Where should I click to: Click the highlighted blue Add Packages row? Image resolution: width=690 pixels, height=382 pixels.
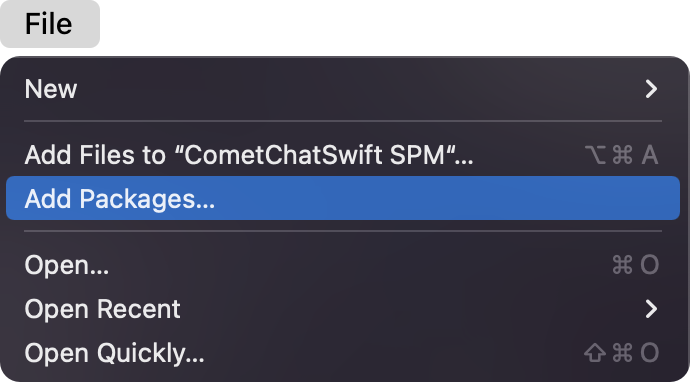click(x=343, y=198)
